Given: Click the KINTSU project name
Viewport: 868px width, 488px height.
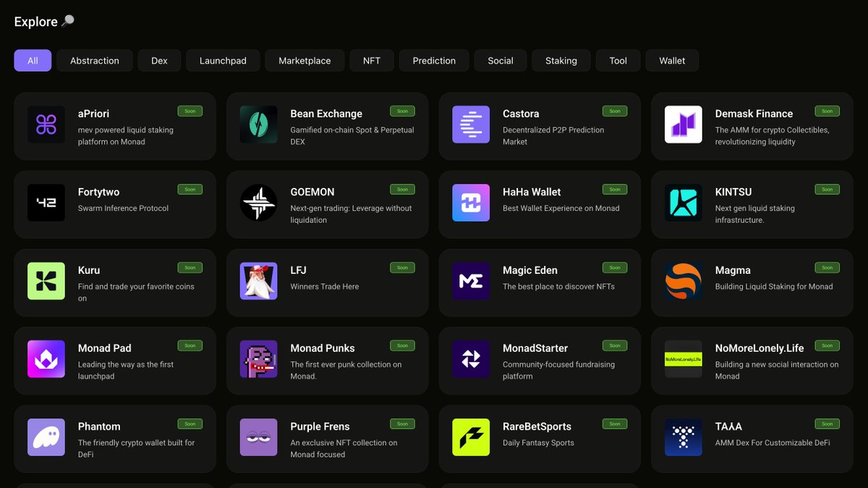Looking at the screenshot, I should tap(733, 192).
